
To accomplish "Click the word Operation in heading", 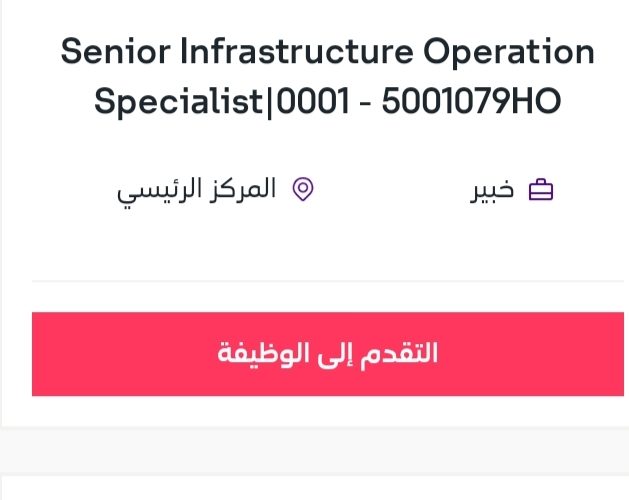I will point(509,53).
